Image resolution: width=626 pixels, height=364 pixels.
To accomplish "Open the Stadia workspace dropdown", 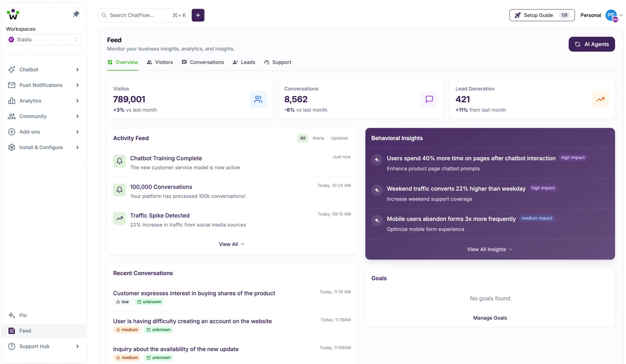I will pos(44,40).
